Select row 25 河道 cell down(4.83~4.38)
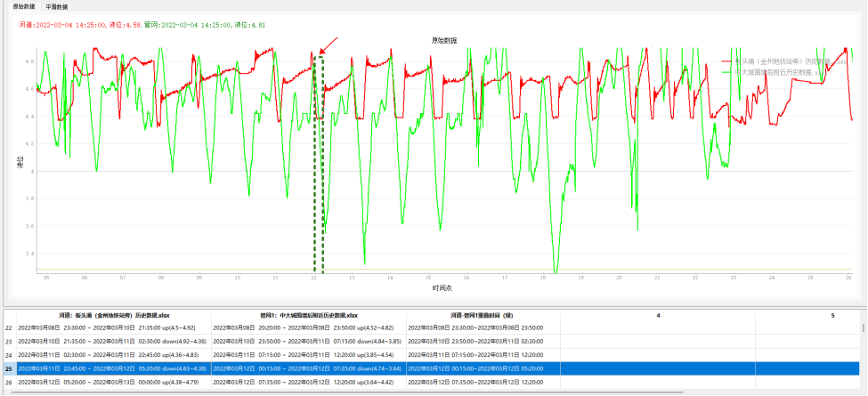The width and height of the screenshot is (868, 396). coord(114,368)
